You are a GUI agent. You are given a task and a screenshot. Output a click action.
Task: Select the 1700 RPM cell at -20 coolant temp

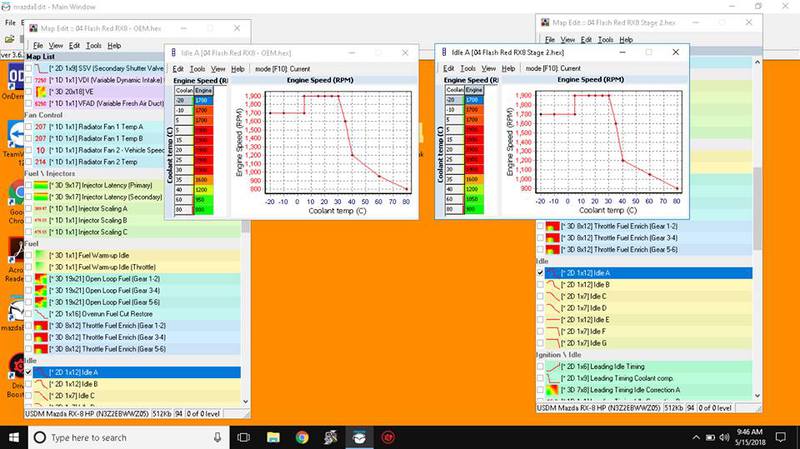coord(202,100)
